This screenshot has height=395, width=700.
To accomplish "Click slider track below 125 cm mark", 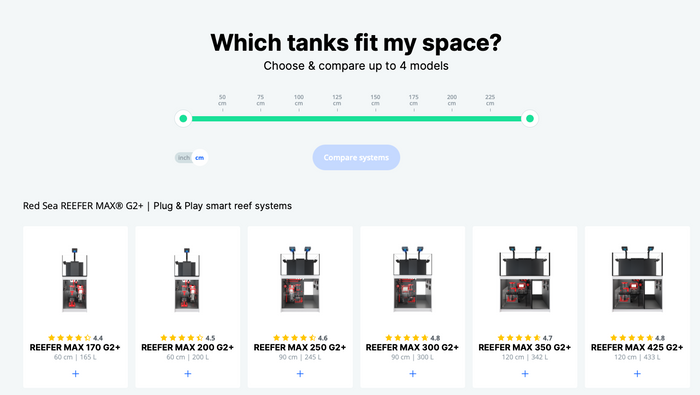I will pos(337,119).
